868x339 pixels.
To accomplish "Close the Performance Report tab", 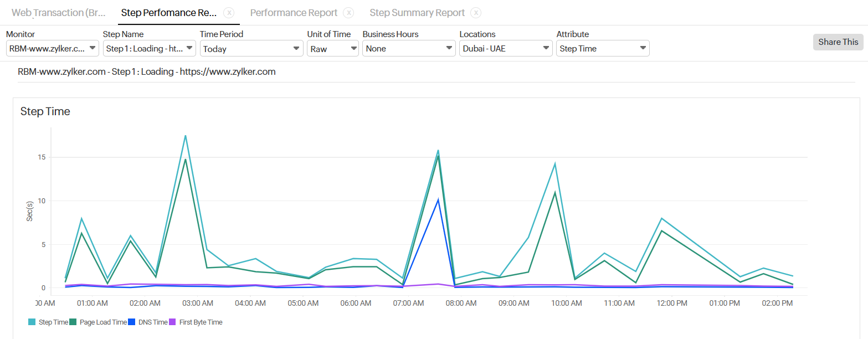I will [x=348, y=12].
